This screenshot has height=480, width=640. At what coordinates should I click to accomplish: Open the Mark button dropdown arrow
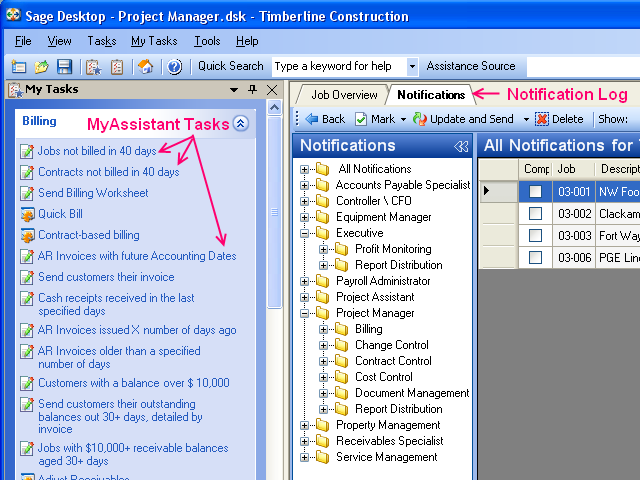click(x=404, y=120)
